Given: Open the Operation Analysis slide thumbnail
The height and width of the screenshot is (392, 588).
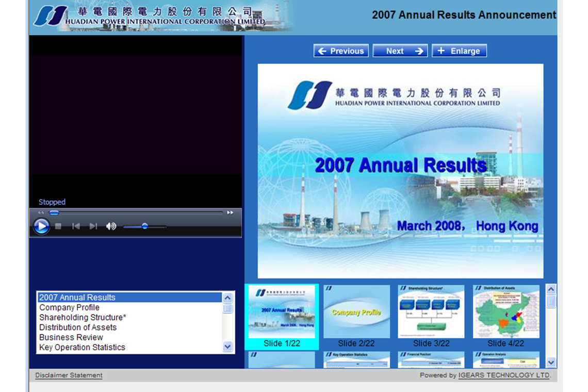Looking at the screenshot, I should [506, 360].
